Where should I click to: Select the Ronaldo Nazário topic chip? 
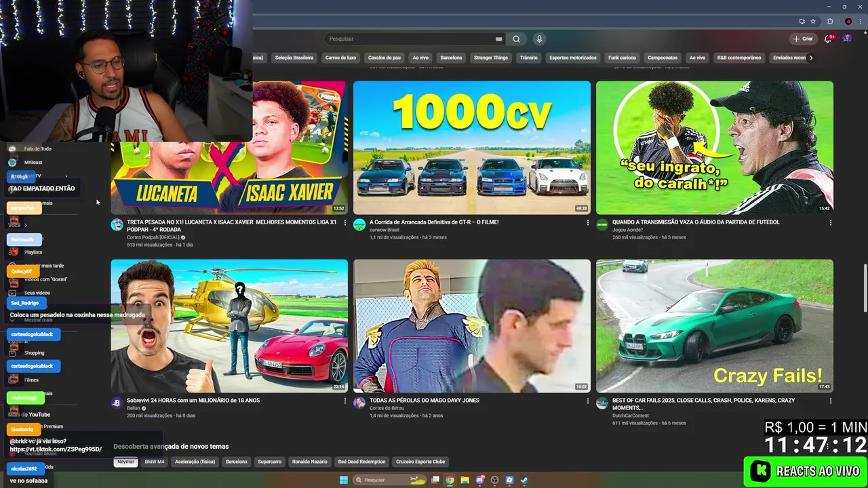tap(309, 462)
